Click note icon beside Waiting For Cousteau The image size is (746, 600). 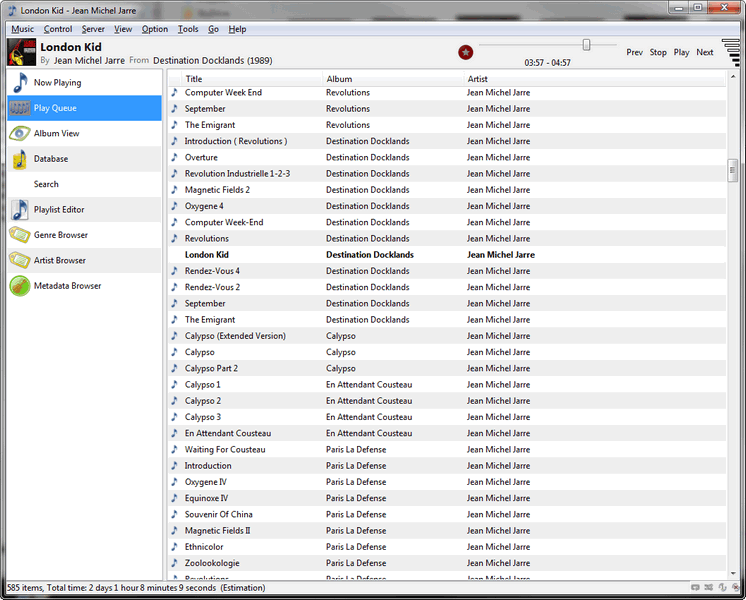point(175,449)
